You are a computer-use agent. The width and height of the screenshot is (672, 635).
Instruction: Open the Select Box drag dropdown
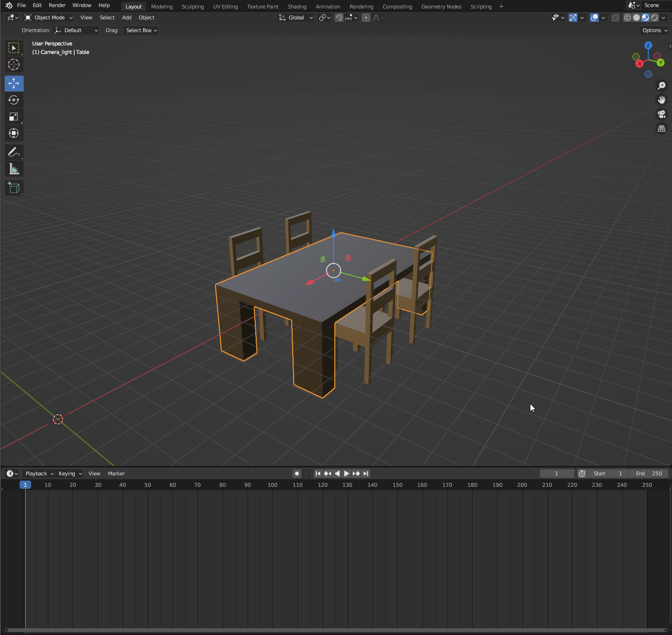click(x=140, y=30)
